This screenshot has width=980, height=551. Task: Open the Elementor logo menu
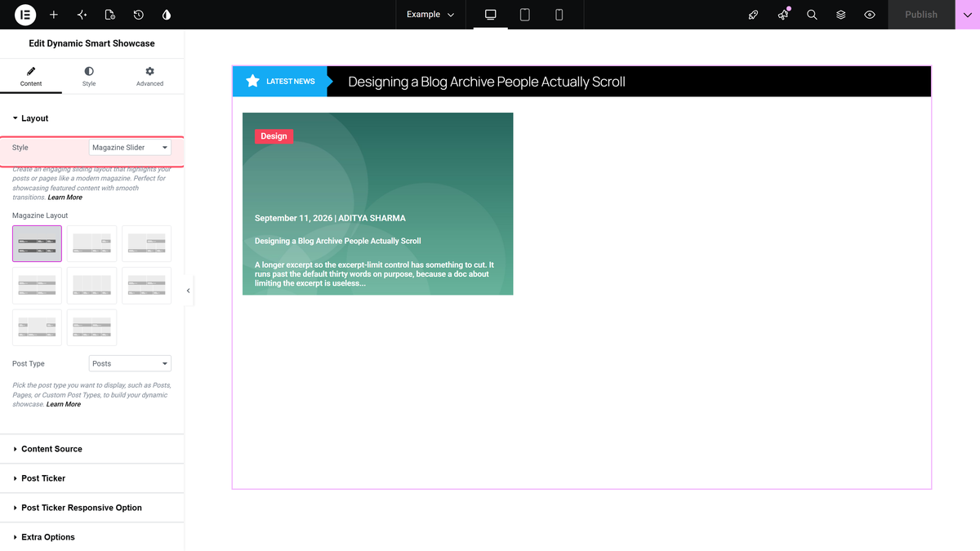[x=25, y=15]
